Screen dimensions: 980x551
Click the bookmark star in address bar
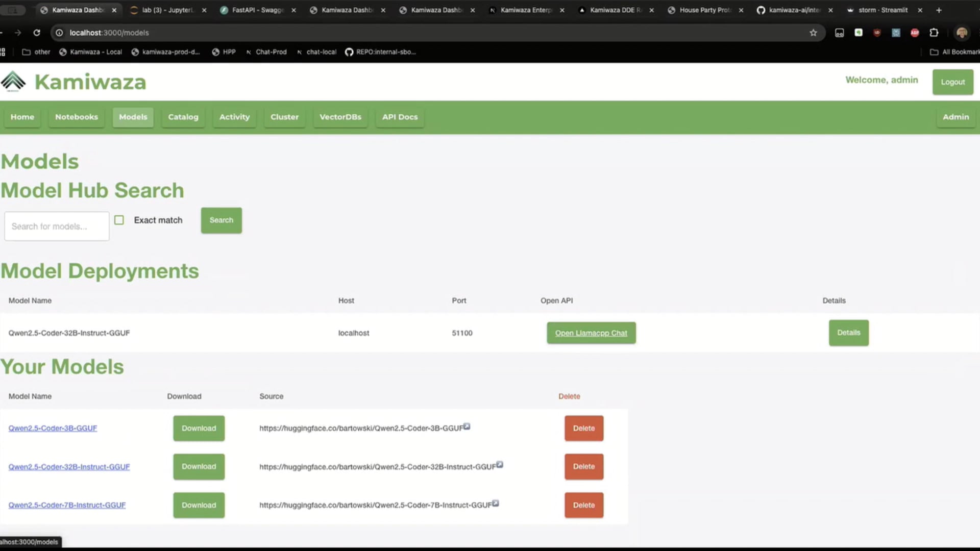click(813, 33)
